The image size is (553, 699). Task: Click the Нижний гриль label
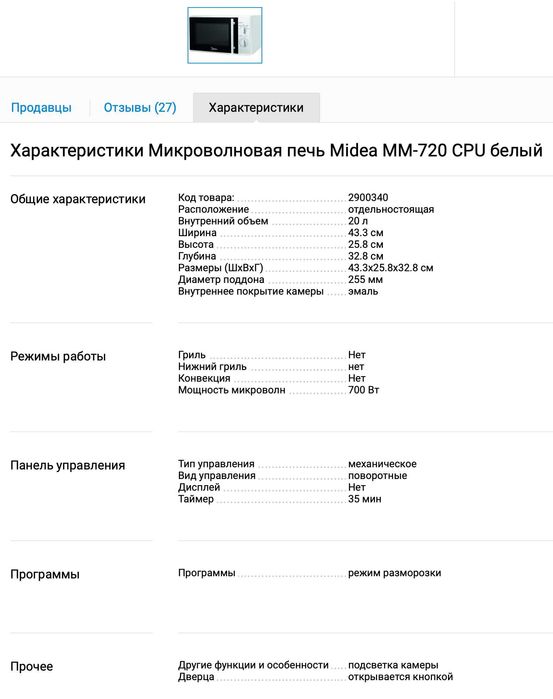[212, 367]
